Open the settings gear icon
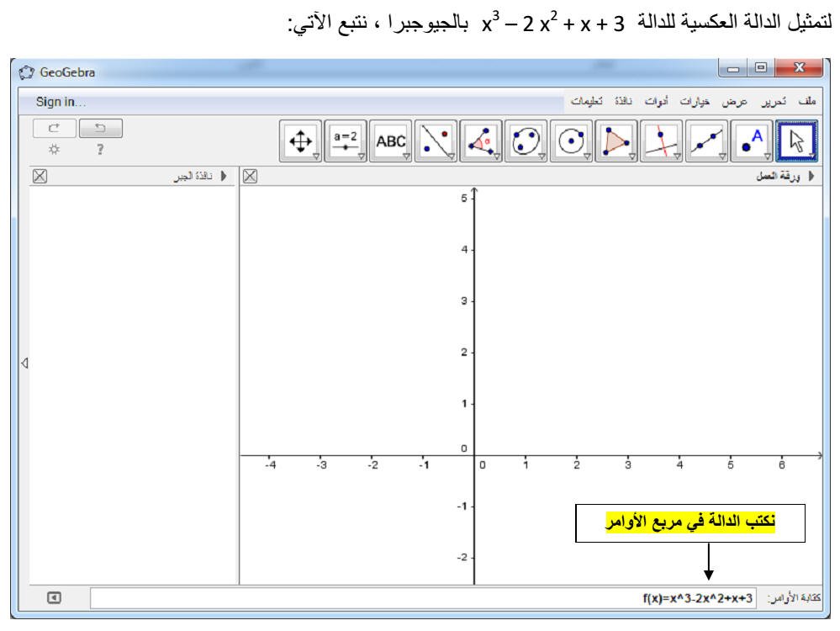 pos(54,149)
